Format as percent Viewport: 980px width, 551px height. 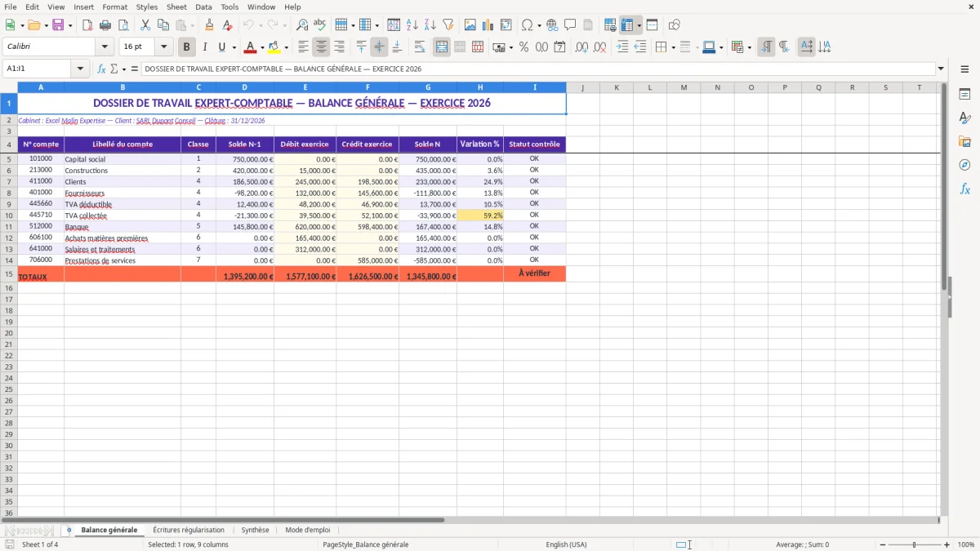523,47
